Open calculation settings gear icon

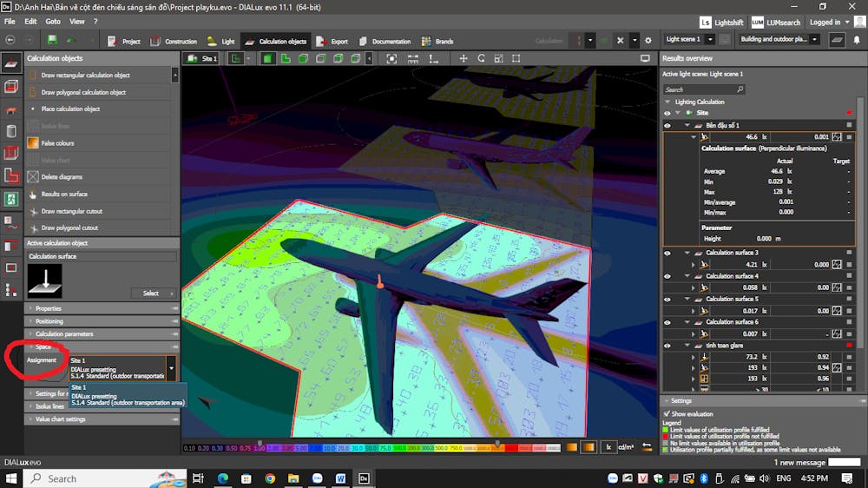click(648, 40)
